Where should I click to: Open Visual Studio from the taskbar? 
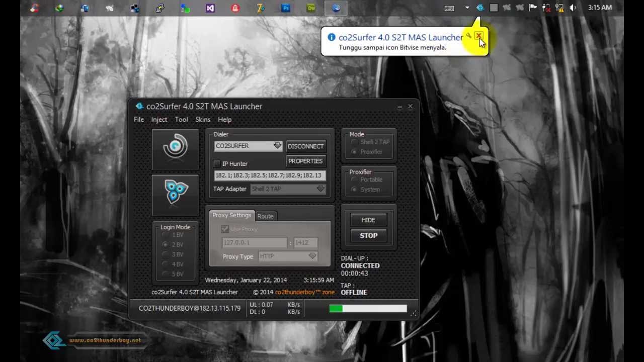click(210, 8)
